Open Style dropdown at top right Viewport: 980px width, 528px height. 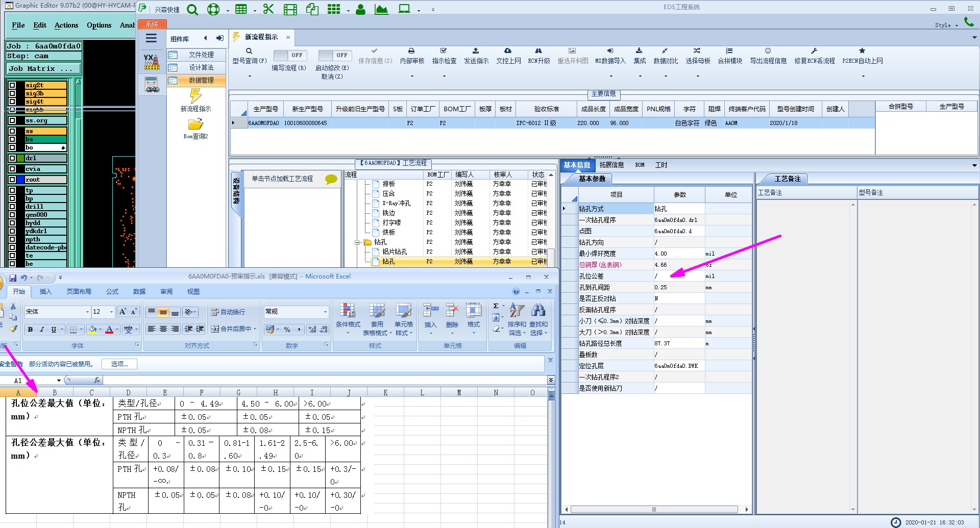(x=946, y=25)
